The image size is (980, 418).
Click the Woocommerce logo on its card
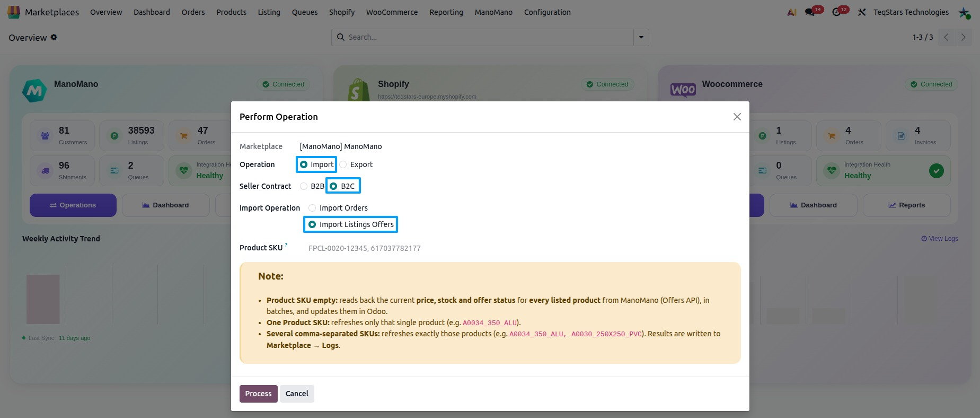[x=683, y=90]
